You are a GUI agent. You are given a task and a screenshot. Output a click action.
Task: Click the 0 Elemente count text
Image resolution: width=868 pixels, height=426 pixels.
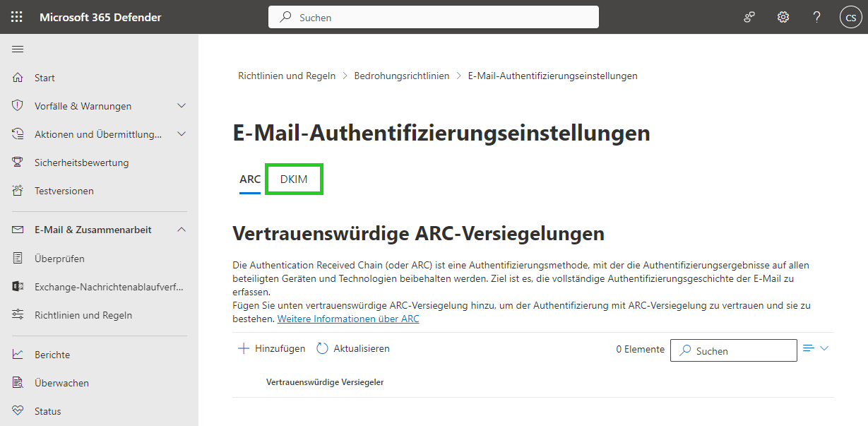(640, 349)
